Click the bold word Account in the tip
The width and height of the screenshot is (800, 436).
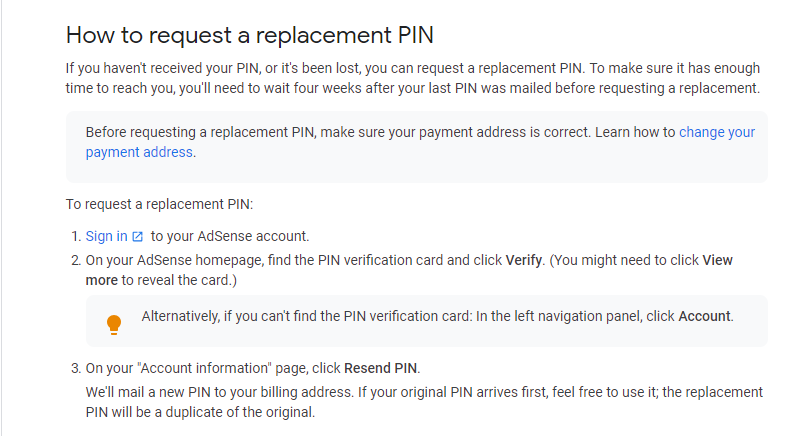[705, 316]
